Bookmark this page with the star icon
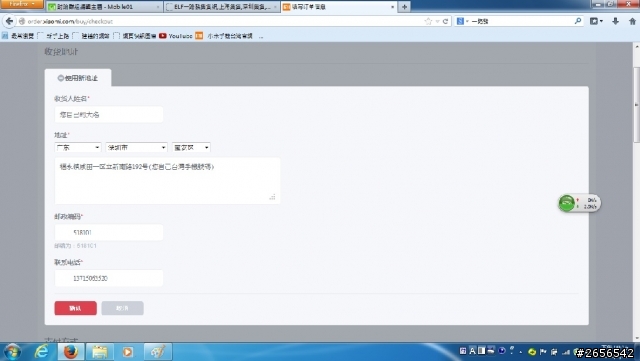640x361 pixels. (428, 21)
